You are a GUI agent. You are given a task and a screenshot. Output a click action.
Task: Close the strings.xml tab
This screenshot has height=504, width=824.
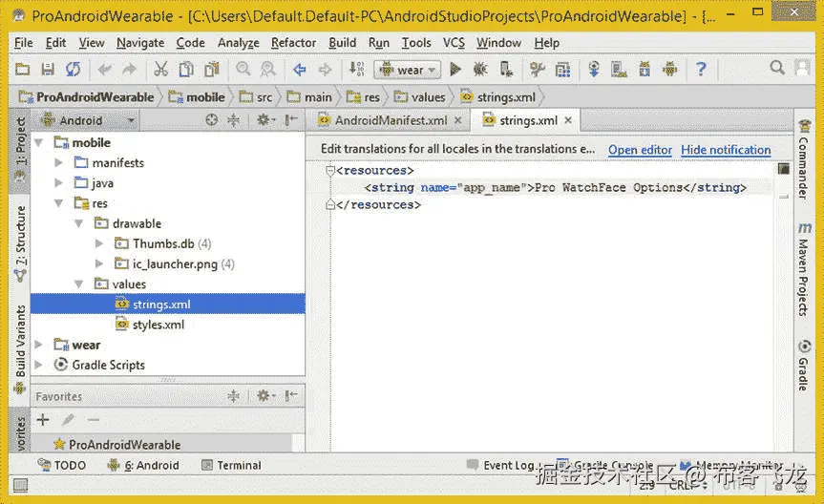[568, 120]
